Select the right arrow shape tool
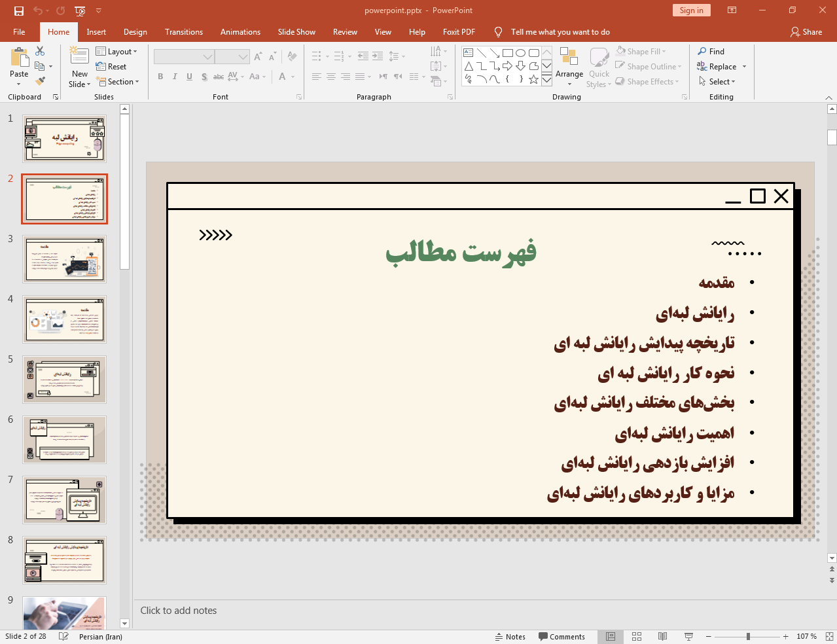The height and width of the screenshot is (644, 837). (507, 65)
